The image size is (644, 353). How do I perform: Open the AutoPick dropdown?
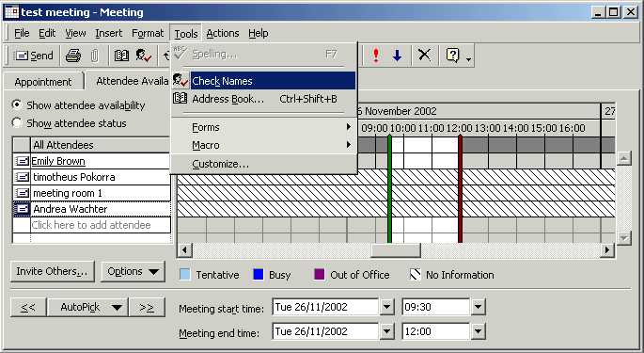(87, 307)
